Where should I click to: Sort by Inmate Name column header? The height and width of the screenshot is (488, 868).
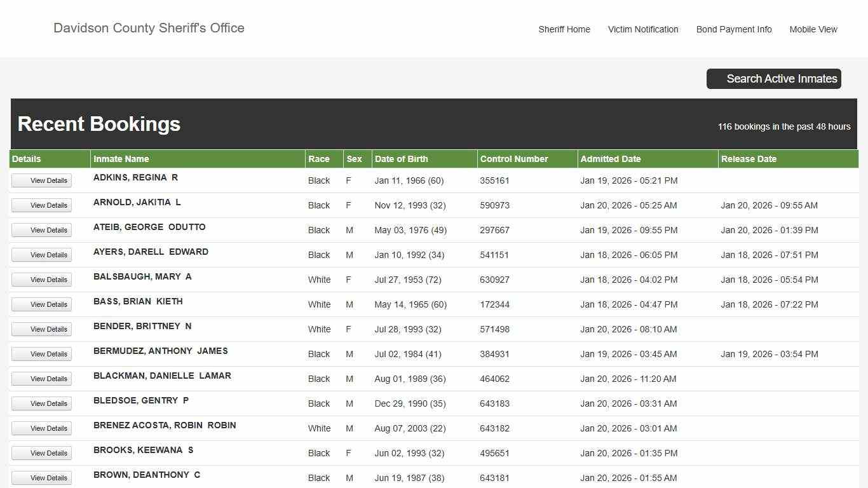point(121,159)
